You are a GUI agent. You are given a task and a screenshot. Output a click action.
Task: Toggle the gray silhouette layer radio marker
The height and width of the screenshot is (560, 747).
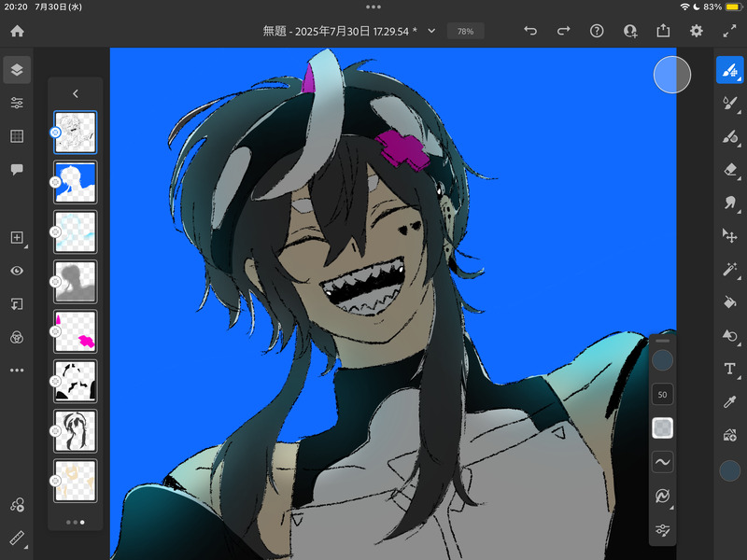[55, 282]
